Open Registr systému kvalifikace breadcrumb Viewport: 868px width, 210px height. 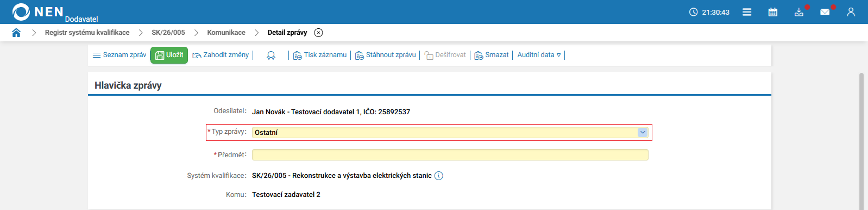(x=87, y=33)
